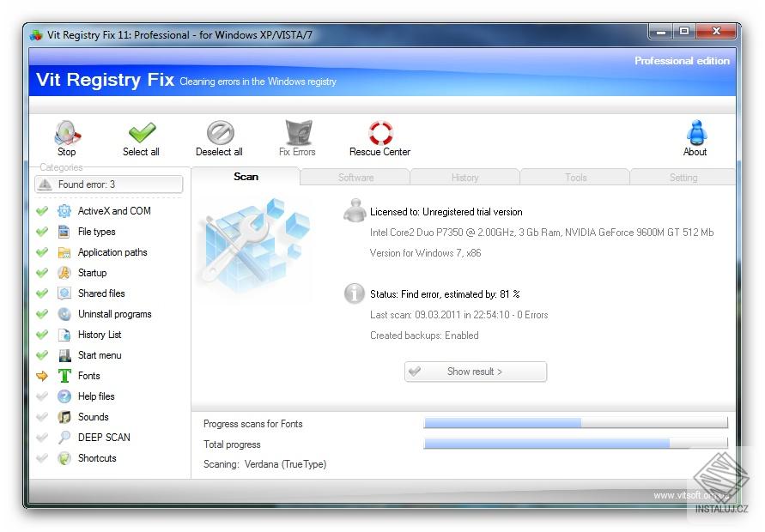This screenshot has width=765, height=532.
Task: Toggle the DEEP SCAN category checkmark
Action: (42, 438)
